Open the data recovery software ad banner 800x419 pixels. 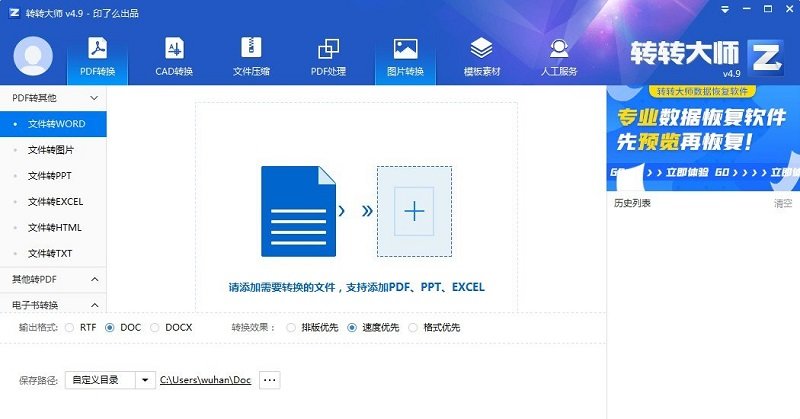(x=703, y=138)
